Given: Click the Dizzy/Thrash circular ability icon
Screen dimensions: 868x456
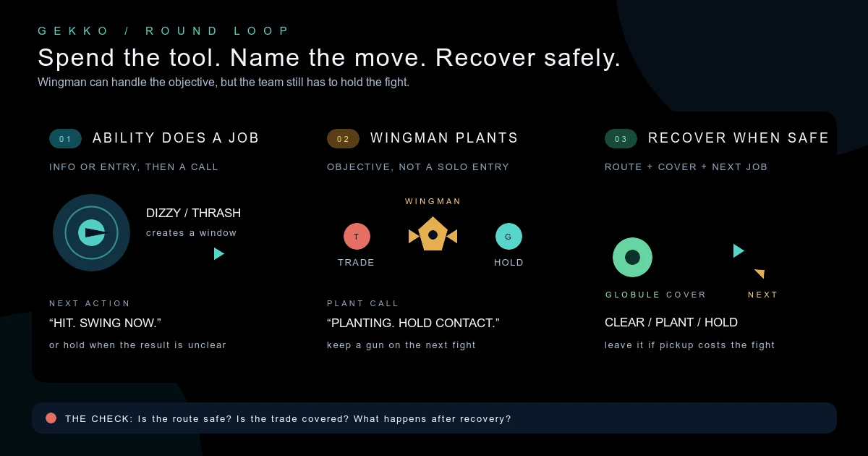Looking at the screenshot, I should tap(91, 232).
